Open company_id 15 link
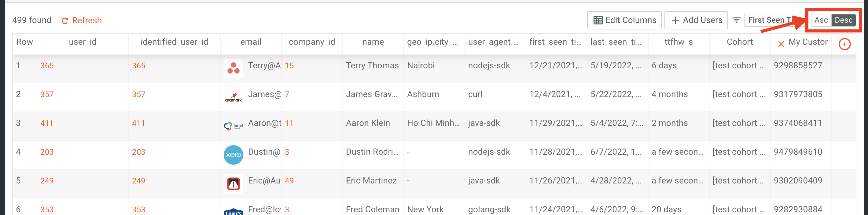The image size is (868, 215). point(289,66)
